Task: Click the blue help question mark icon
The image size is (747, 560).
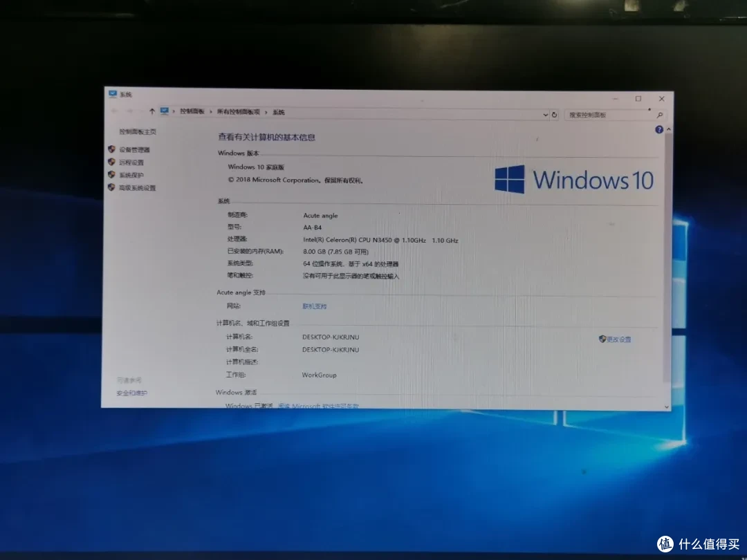Action: (x=659, y=129)
